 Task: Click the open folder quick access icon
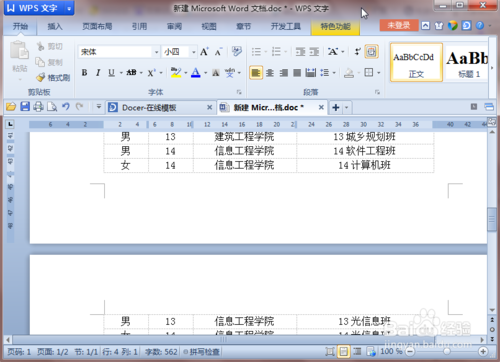tap(11, 107)
